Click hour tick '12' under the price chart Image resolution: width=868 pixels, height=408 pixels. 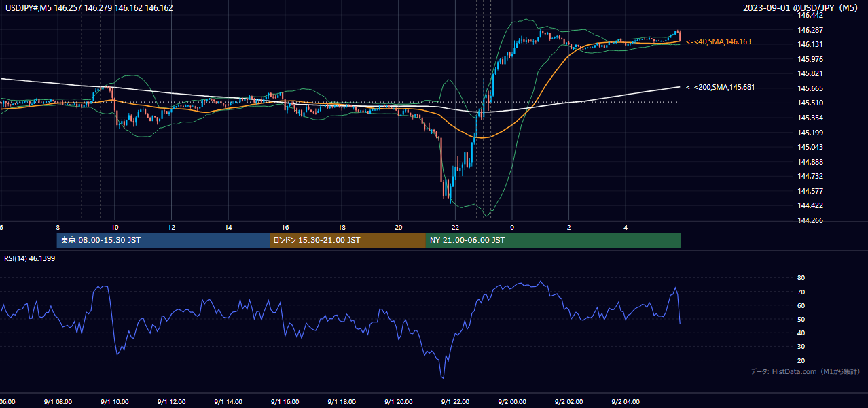[171, 228]
